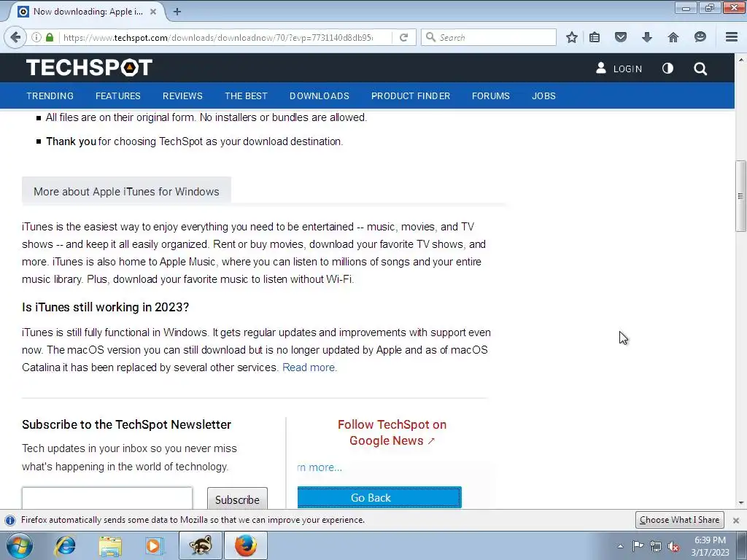This screenshot has height=560, width=747.
Task: Click 'Is iTunes still working in 2023?' heading
Action: point(105,307)
